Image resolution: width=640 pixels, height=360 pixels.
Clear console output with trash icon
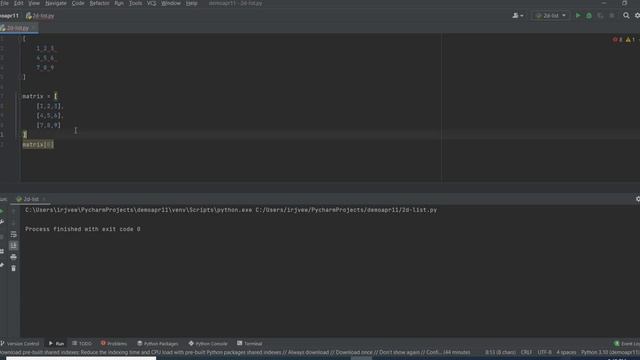13,268
